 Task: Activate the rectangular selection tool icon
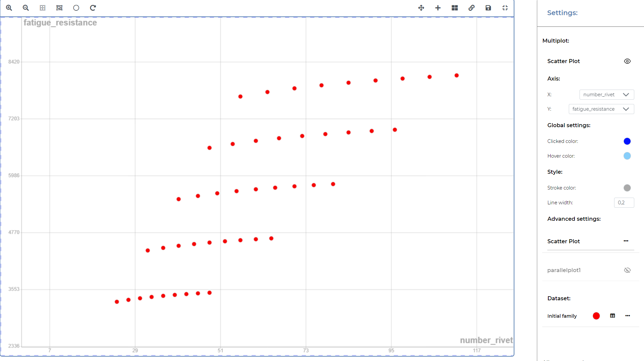(x=43, y=8)
